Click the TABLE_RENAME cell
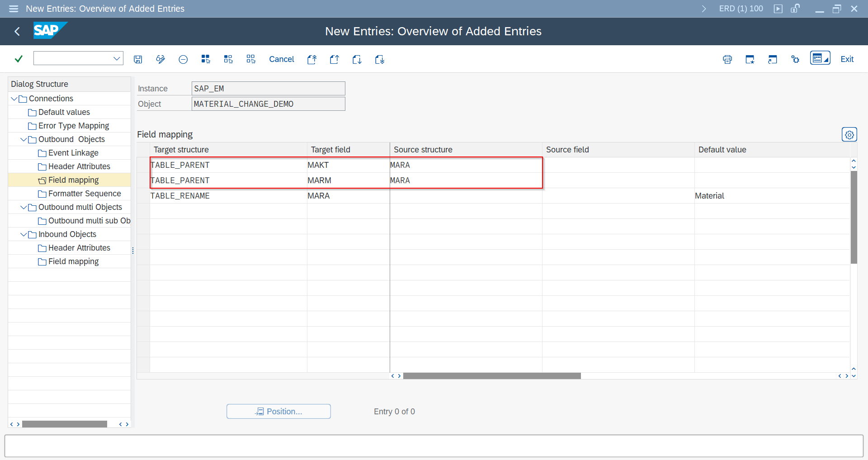 click(229, 196)
